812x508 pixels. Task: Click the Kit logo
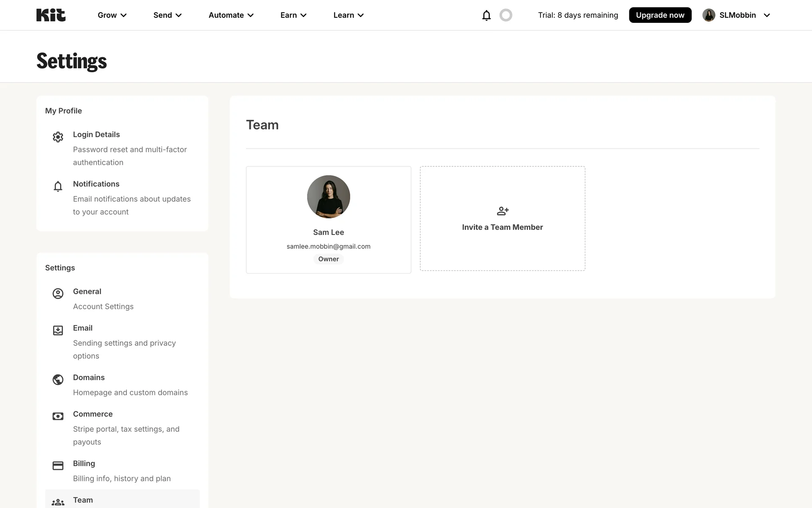coord(51,15)
